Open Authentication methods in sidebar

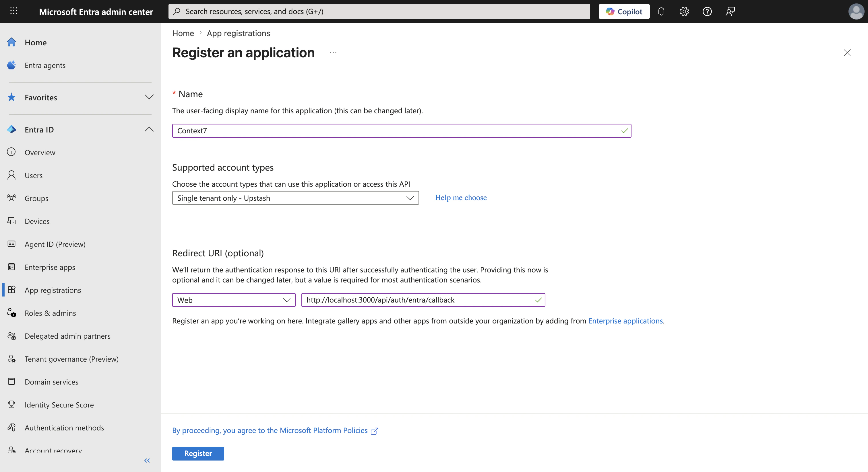64,428
